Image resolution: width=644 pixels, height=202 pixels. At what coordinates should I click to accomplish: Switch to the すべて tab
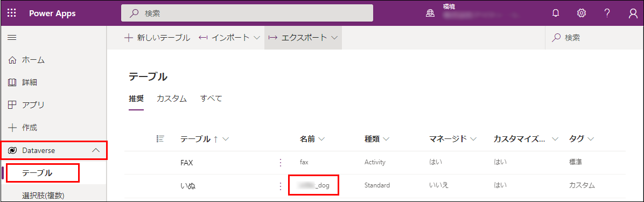pos(211,99)
